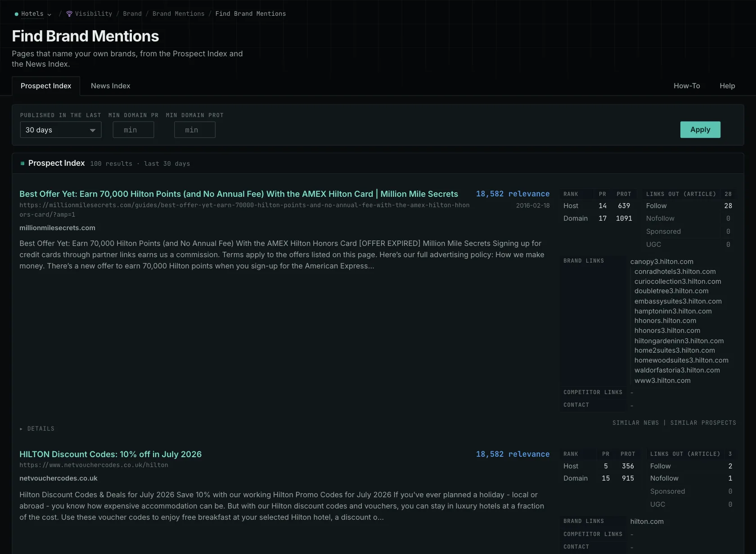Switch to the Prospect Index tab
756x554 pixels.
pos(46,86)
